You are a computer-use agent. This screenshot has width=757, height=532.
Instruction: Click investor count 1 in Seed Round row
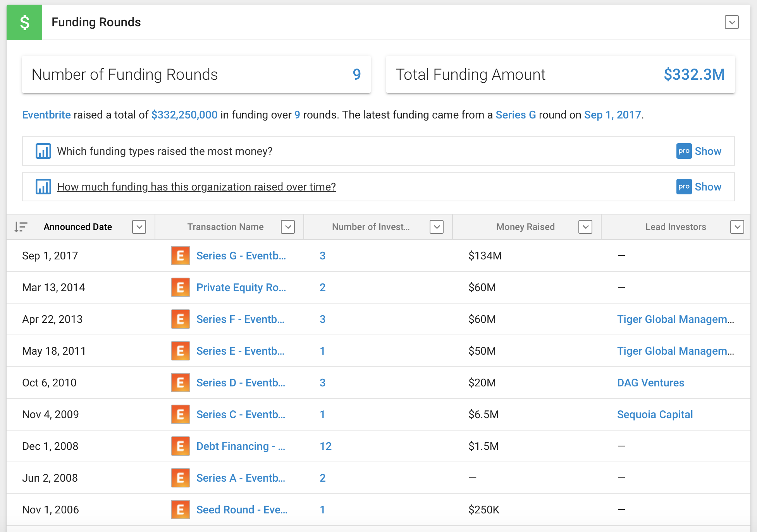coord(322,510)
